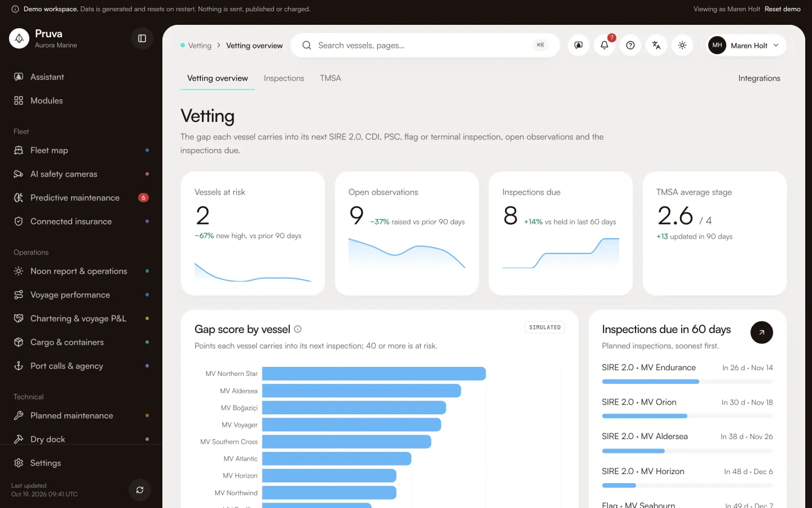The width and height of the screenshot is (812, 508).
Task: Open Connected insurance
Action: click(x=81, y=221)
